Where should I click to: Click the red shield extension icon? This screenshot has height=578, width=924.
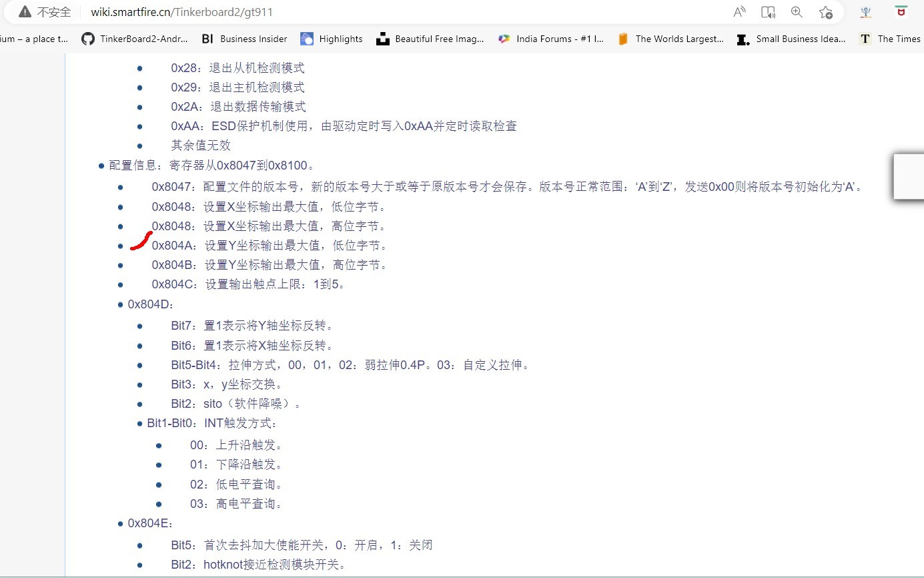coord(901,12)
